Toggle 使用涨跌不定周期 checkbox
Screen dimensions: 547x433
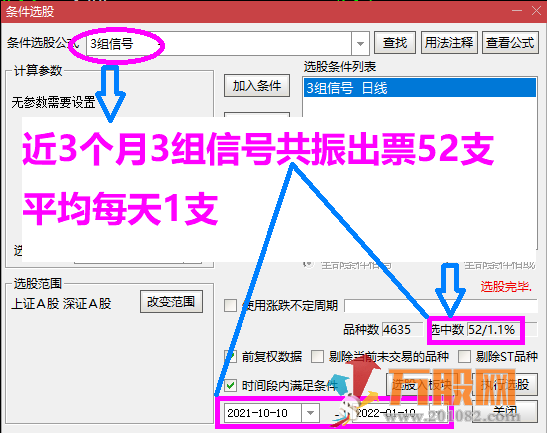click(230, 306)
